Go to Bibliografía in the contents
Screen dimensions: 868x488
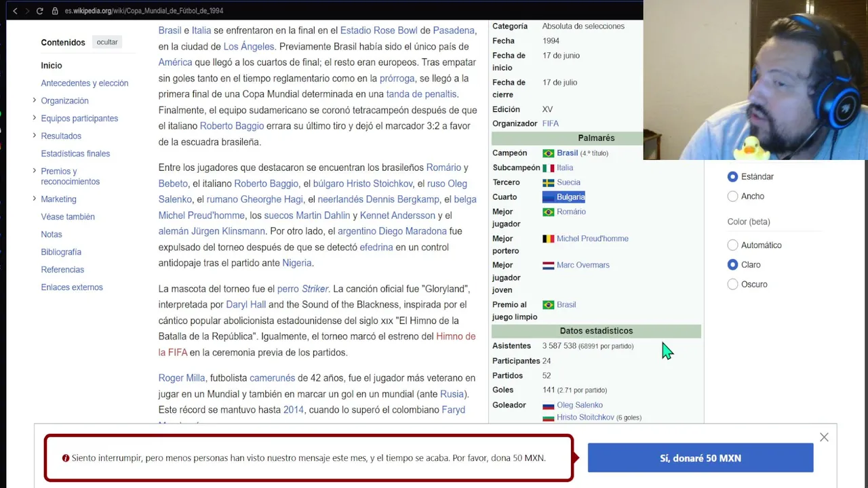61,252
